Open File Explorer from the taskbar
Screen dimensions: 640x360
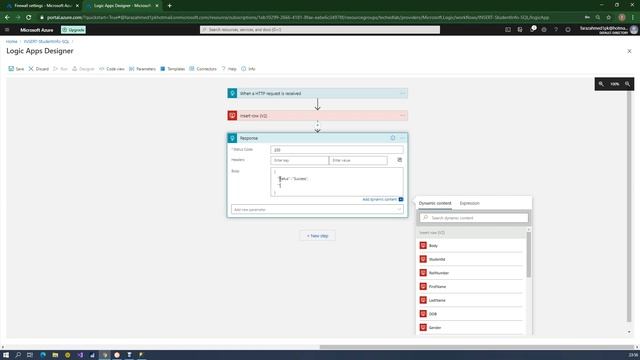[55, 355]
